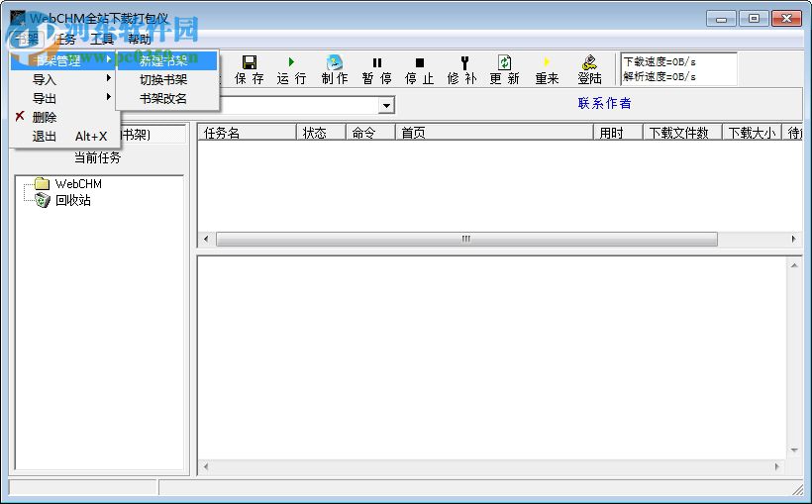This screenshot has height=504, width=812.
Task: Select 删除 in the 书架 menu
Action: point(62,117)
